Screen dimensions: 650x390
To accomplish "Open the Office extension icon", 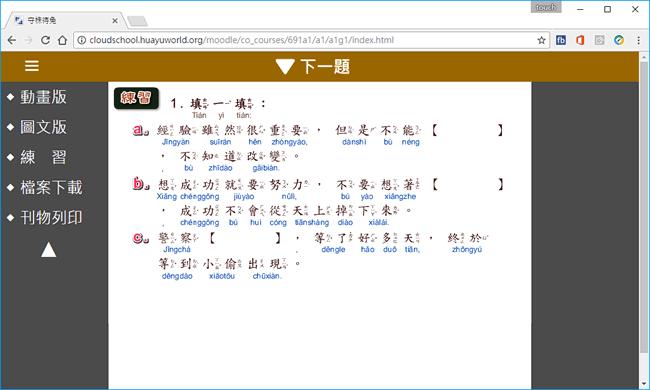I will point(580,40).
